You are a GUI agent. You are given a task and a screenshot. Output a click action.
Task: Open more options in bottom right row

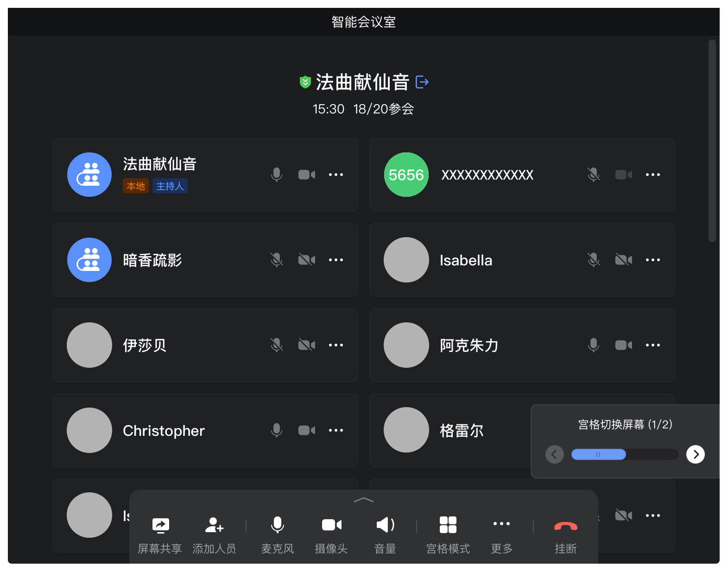tap(653, 515)
